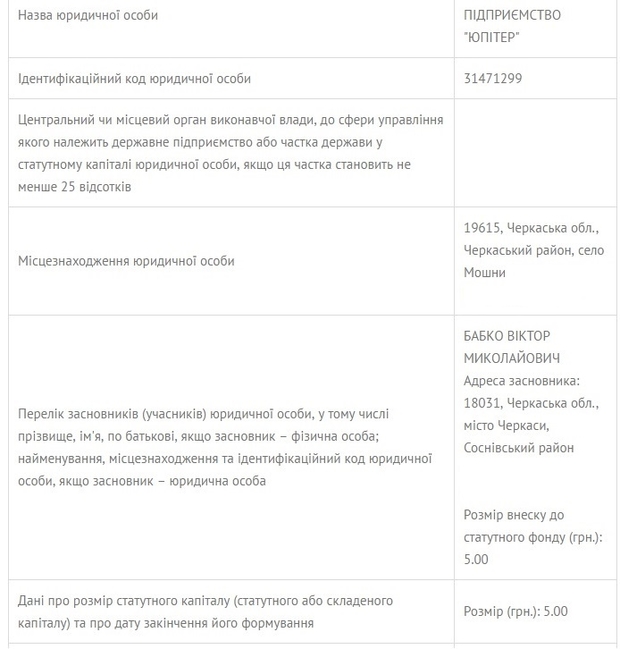Select the company name ПІДПРИЄМСТВО "ЮПІТЕР"
The height and width of the screenshot is (649, 620).
coord(512,26)
